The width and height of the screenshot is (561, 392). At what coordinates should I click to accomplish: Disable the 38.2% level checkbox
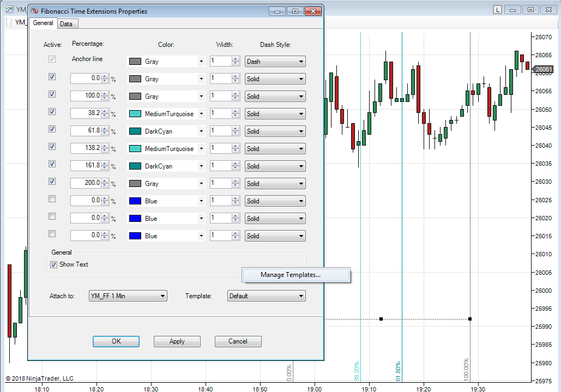tap(52, 112)
